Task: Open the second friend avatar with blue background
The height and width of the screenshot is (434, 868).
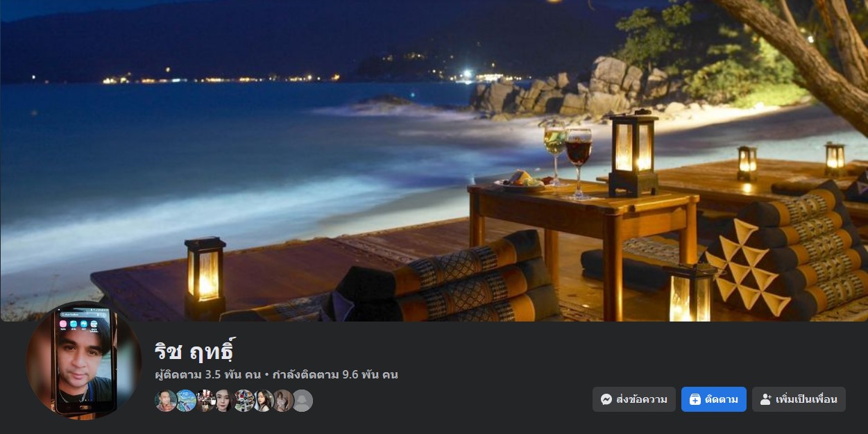Action: click(x=185, y=401)
